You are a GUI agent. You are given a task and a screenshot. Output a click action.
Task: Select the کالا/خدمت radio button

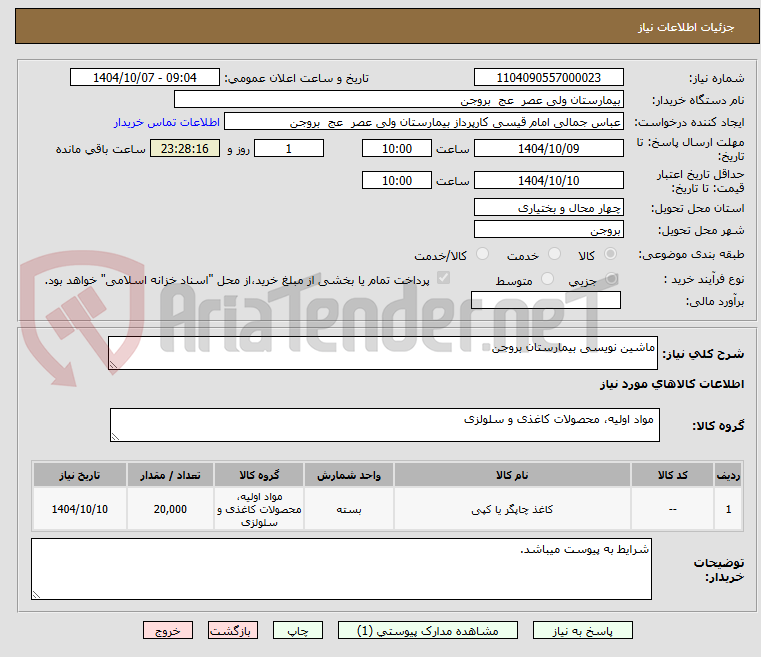pyautogui.click(x=482, y=254)
